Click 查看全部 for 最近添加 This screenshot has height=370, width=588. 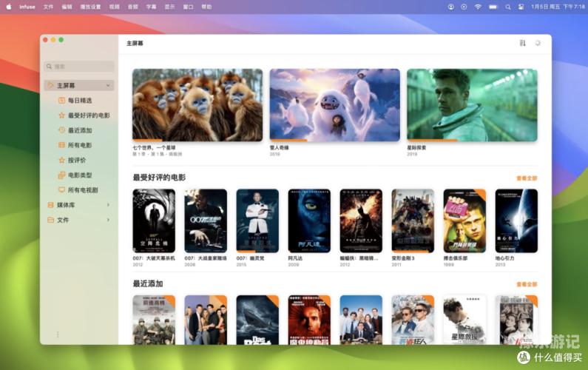point(527,284)
